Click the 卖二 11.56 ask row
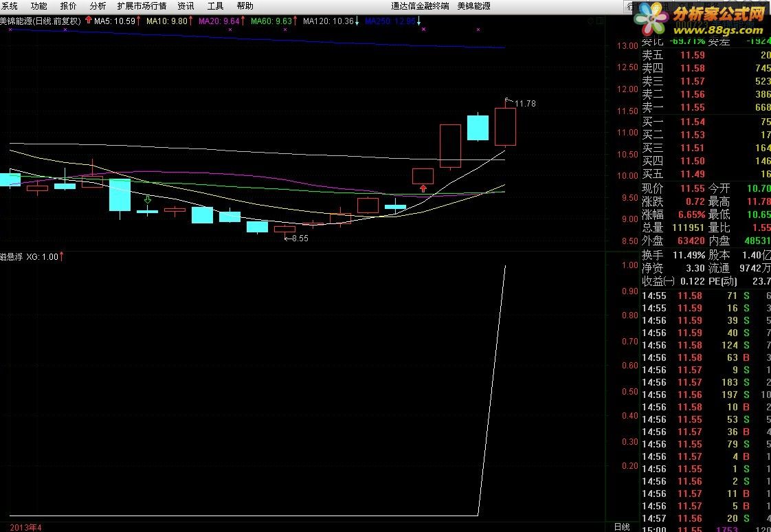Image resolution: width=771 pixels, height=532 pixels. click(706, 94)
